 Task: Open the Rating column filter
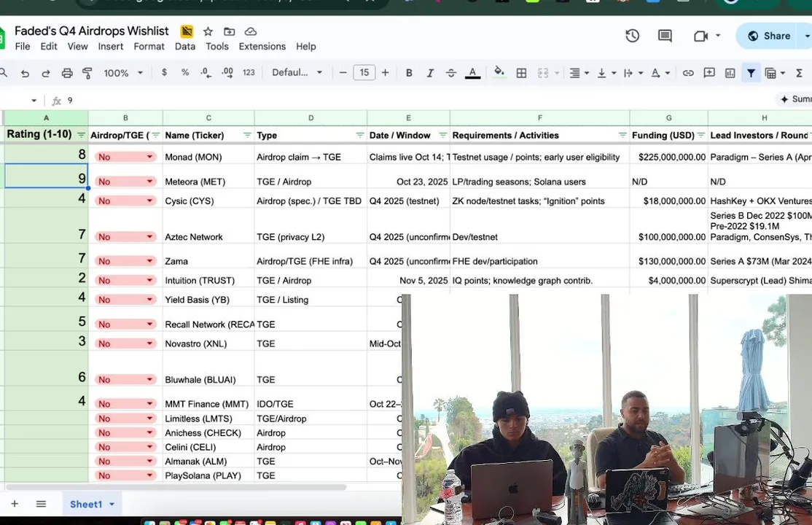point(82,136)
